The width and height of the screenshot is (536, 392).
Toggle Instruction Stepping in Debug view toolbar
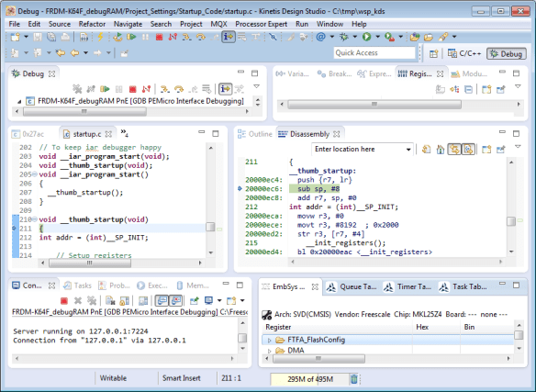[225, 89]
